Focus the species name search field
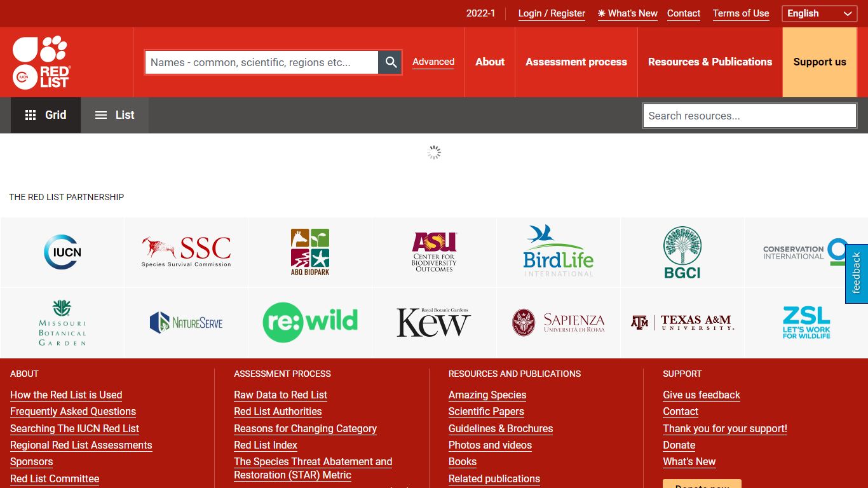This screenshot has width=868, height=488. (x=262, y=62)
